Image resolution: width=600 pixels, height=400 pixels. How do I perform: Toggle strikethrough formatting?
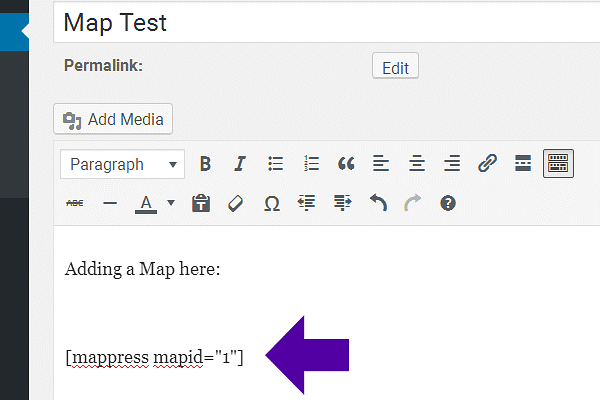pyautogui.click(x=75, y=203)
